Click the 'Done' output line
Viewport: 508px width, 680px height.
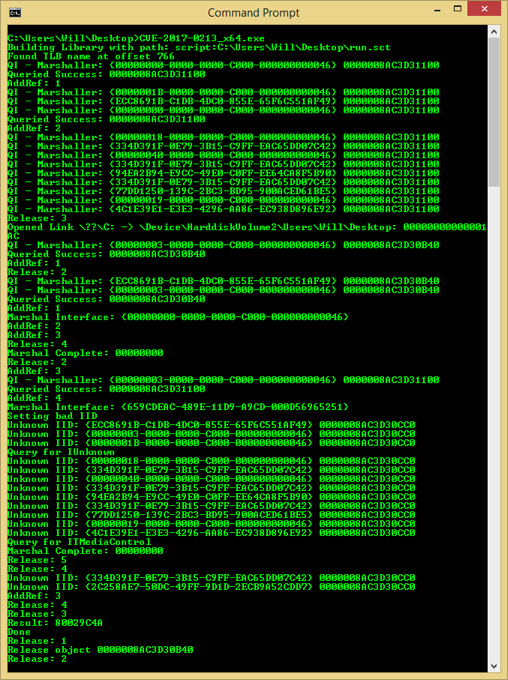(19, 632)
